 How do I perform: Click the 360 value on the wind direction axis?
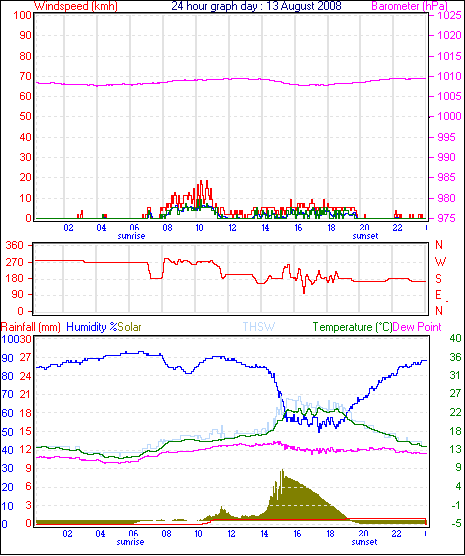coord(15,245)
